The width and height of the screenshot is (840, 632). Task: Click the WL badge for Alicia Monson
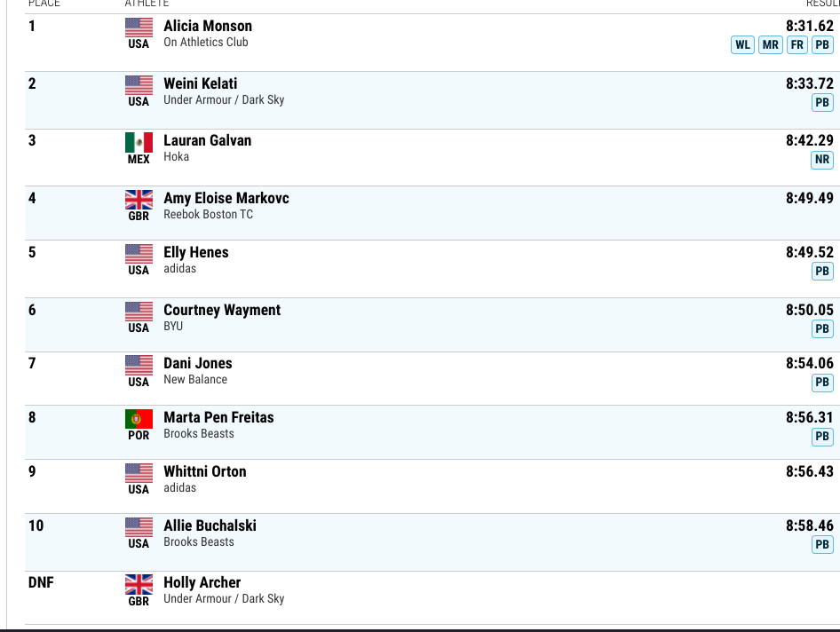tap(742, 45)
